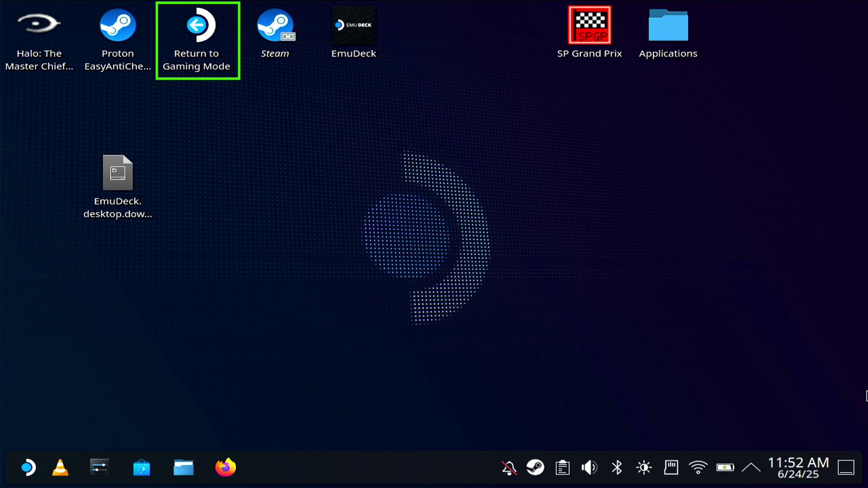Select the EmuDeck.desktop.download file
Image resolution: width=868 pixels, height=488 pixels.
[x=118, y=187]
